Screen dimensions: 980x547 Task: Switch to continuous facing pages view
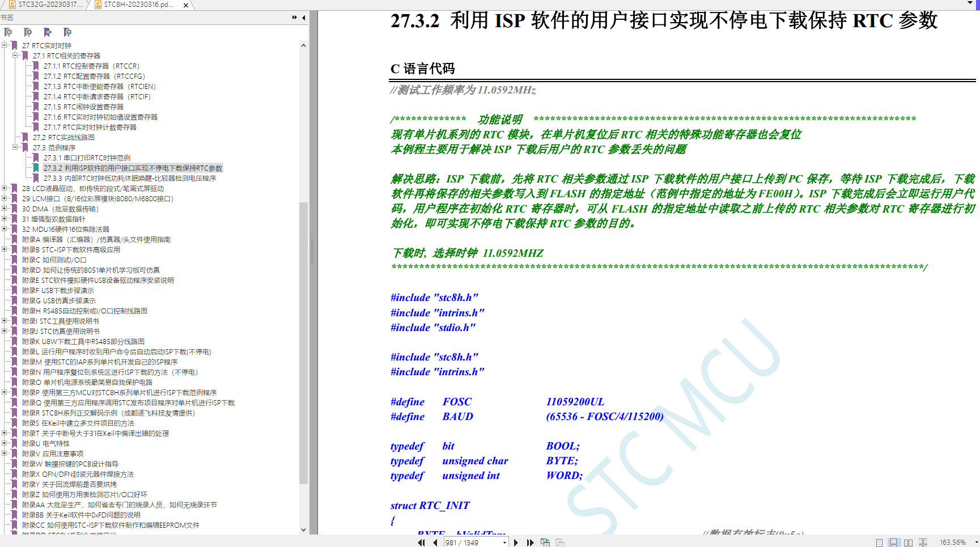923,542
